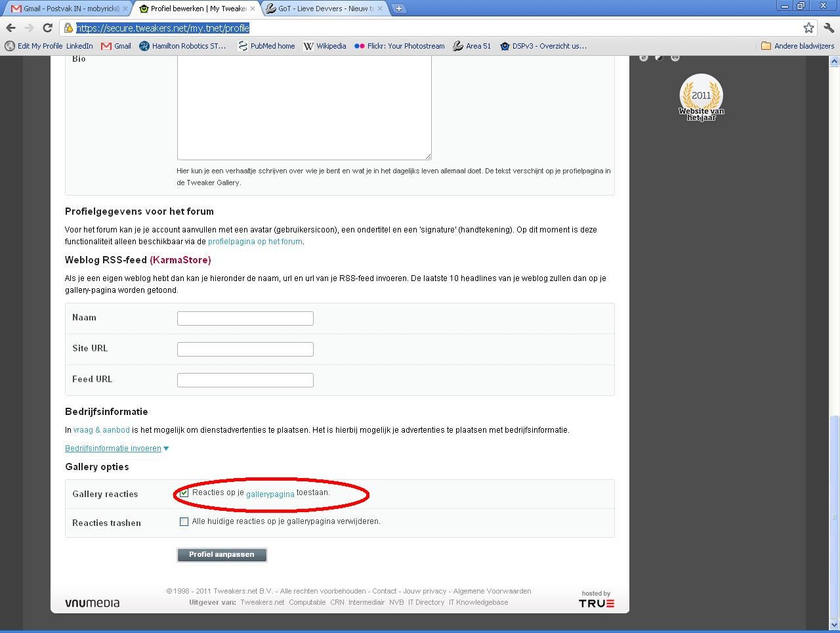Click the Contact footer link
Screen dimensions: 840x633
click(385, 591)
